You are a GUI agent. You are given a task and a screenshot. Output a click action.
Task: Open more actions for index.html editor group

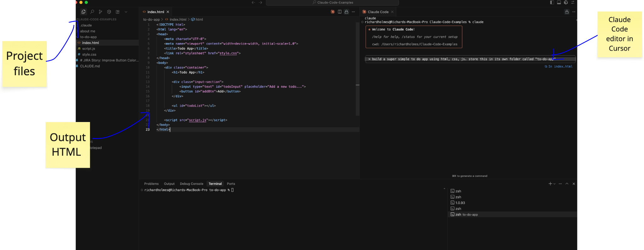(x=353, y=12)
